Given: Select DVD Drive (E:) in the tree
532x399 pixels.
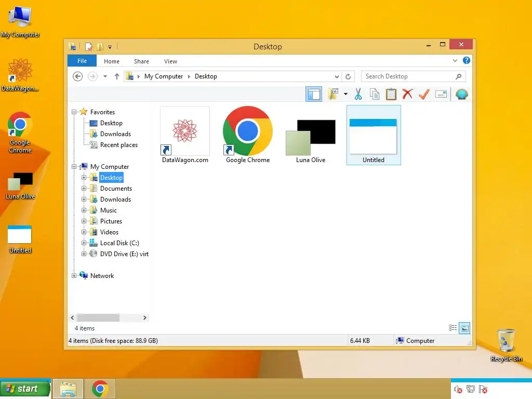Looking at the screenshot, I should (124, 254).
